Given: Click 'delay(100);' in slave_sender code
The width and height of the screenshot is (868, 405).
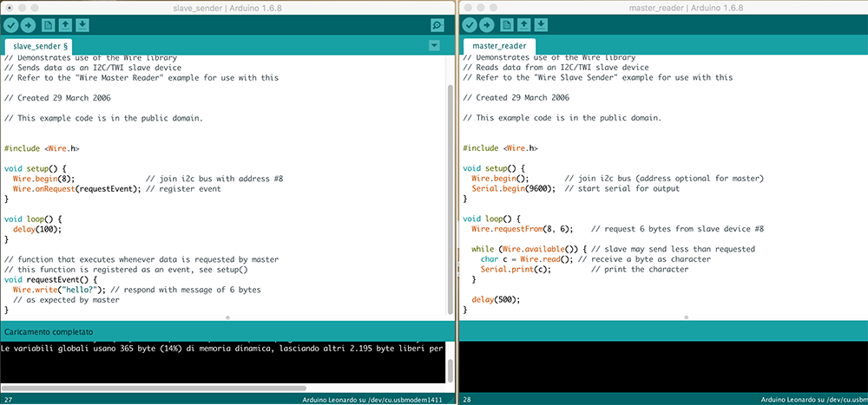Looking at the screenshot, I should (x=37, y=229).
